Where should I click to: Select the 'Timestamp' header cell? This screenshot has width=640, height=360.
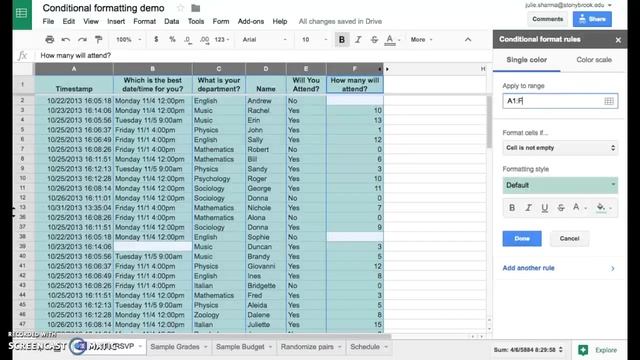coord(74,84)
